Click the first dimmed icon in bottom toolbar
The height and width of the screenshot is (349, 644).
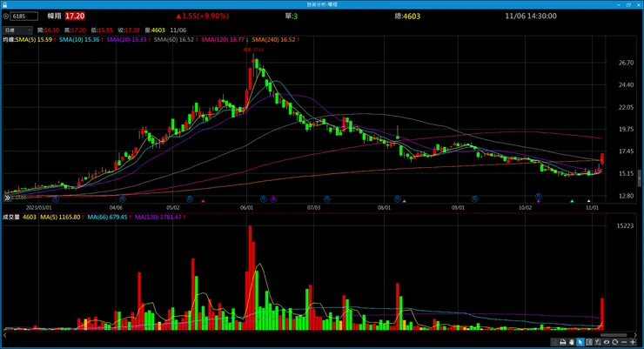[x=554, y=342]
